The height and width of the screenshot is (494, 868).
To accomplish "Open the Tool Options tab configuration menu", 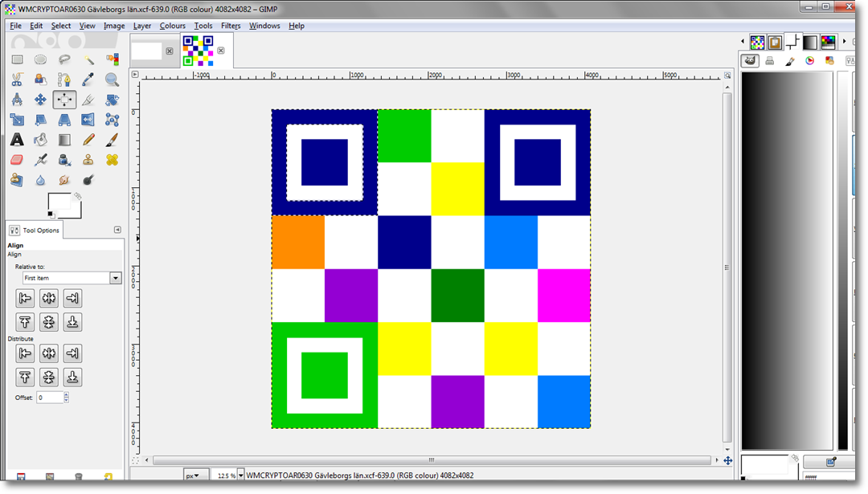I will tap(117, 230).
